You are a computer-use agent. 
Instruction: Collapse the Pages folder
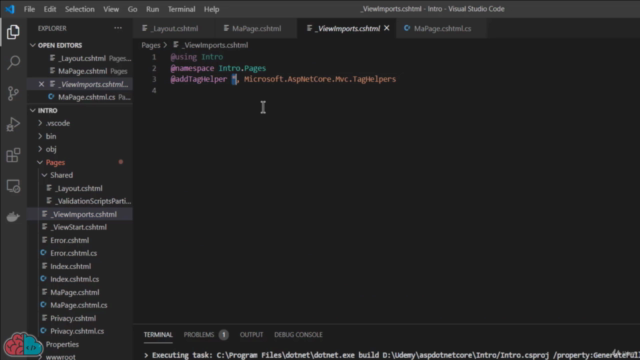pos(80,162)
